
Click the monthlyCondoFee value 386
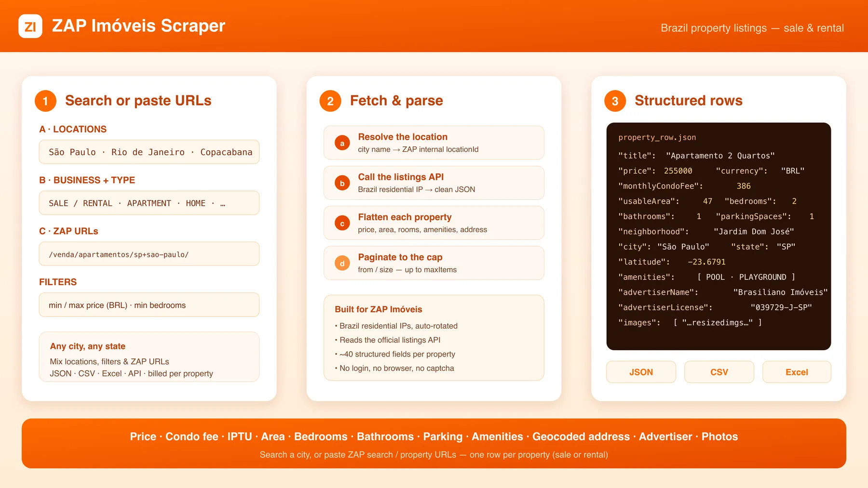click(x=744, y=186)
